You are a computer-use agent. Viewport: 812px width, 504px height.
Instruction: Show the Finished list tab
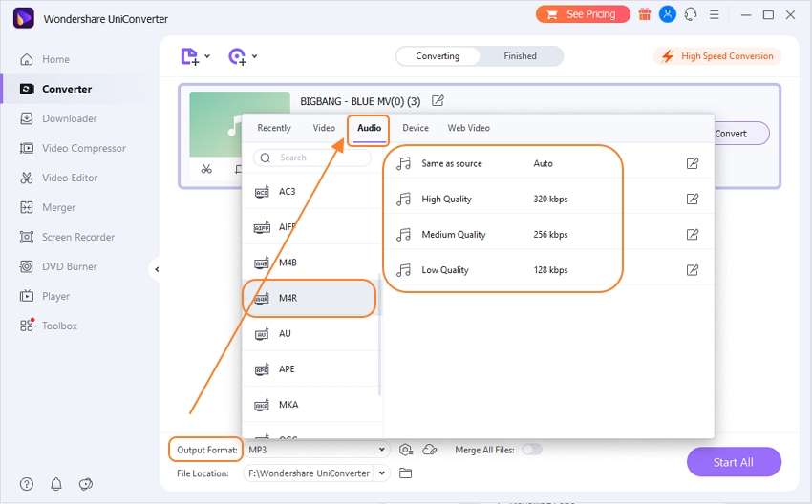[520, 56]
